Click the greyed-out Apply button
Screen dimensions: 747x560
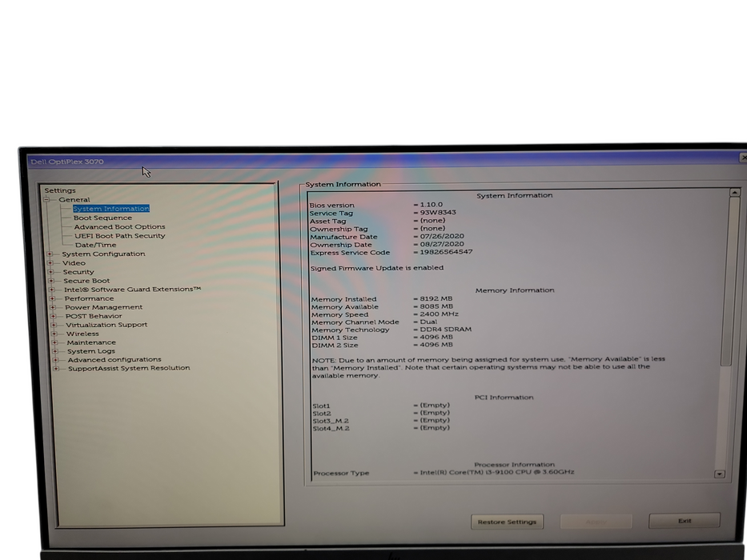(x=596, y=522)
